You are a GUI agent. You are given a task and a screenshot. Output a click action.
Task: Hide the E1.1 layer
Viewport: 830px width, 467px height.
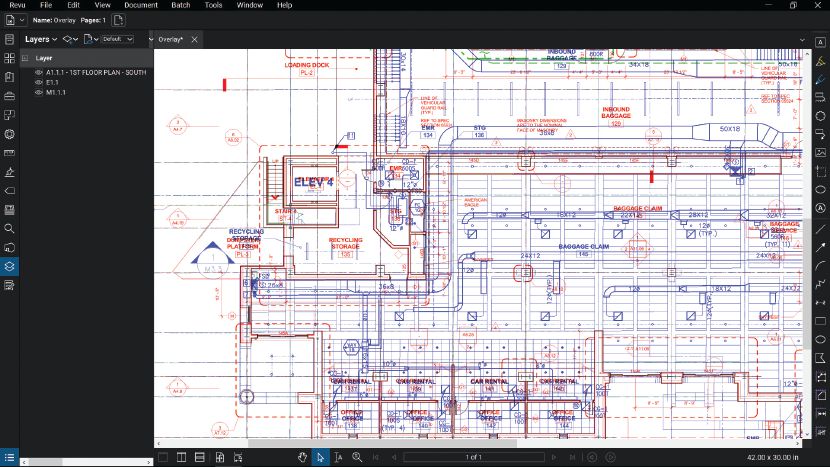point(39,83)
